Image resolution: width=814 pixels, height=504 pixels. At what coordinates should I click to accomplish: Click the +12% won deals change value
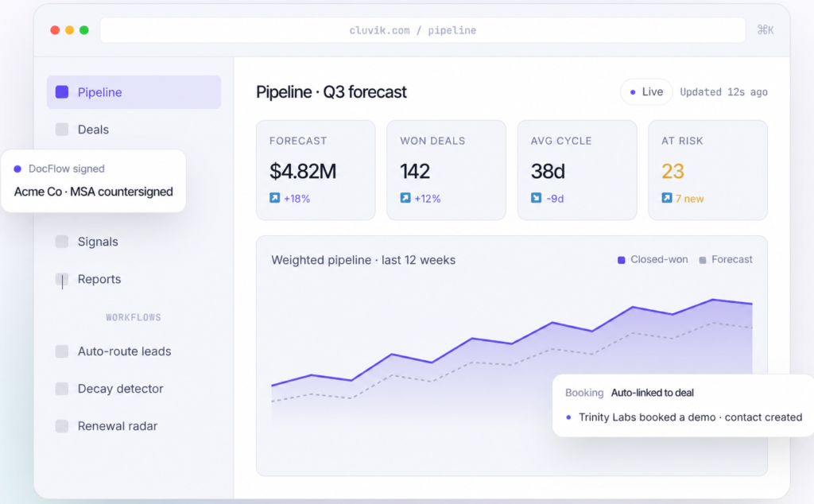427,199
